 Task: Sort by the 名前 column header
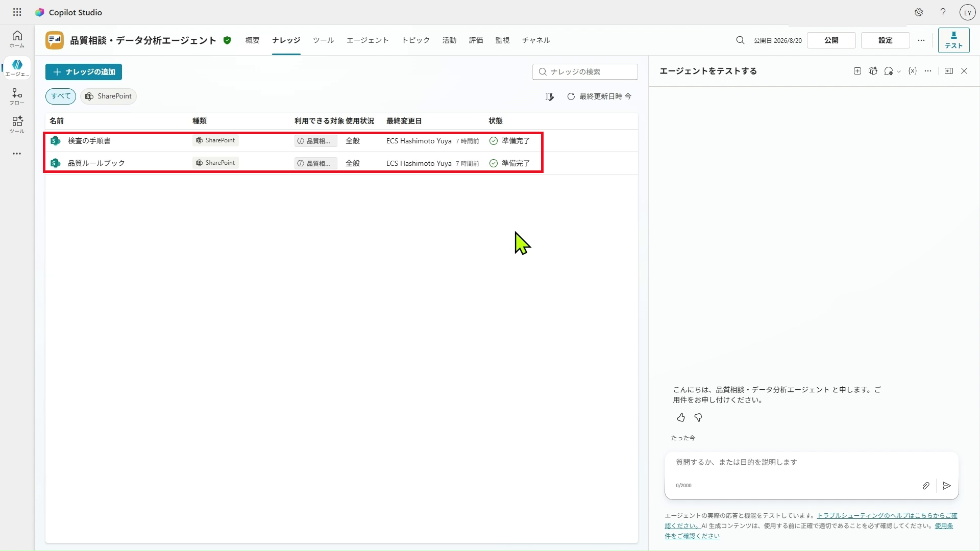[x=57, y=121]
